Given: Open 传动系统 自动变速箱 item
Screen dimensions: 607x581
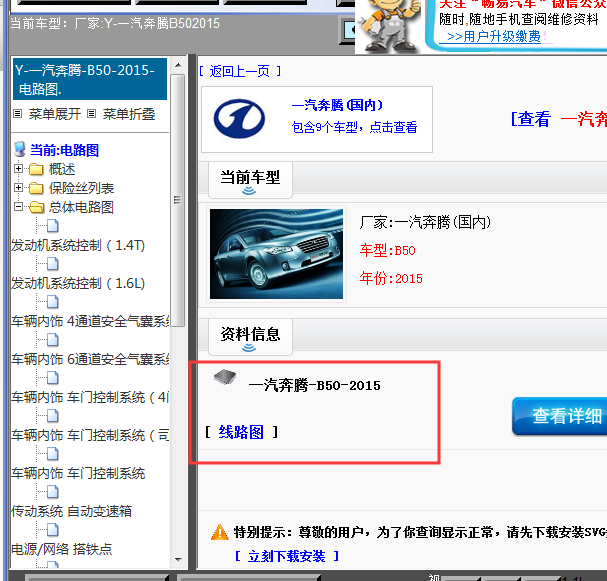Looking at the screenshot, I should [71, 511].
